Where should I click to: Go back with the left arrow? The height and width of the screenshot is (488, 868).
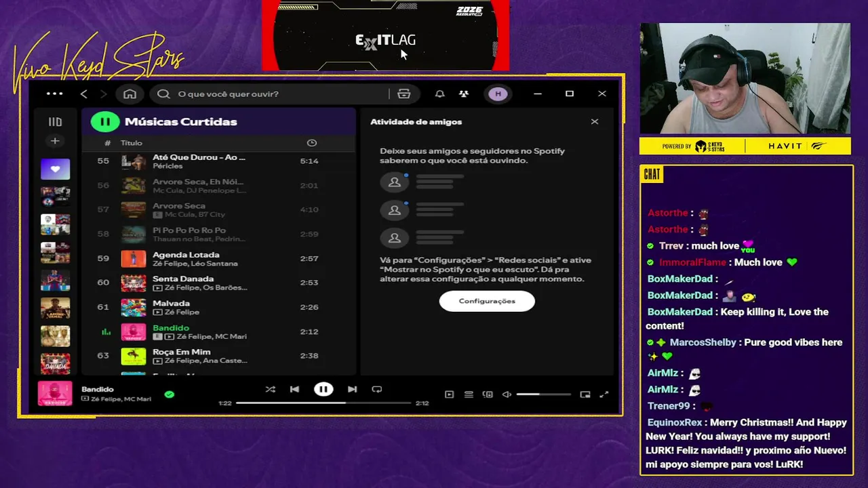[83, 94]
